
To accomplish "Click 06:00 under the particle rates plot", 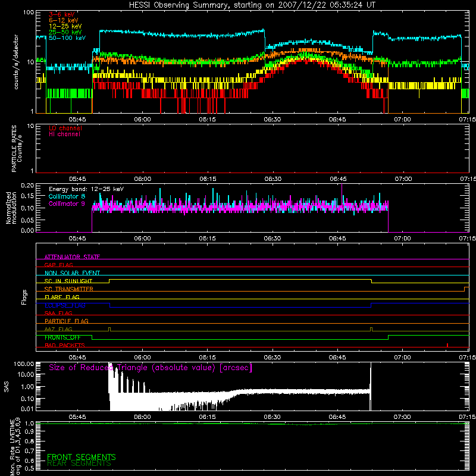I will point(142,179).
